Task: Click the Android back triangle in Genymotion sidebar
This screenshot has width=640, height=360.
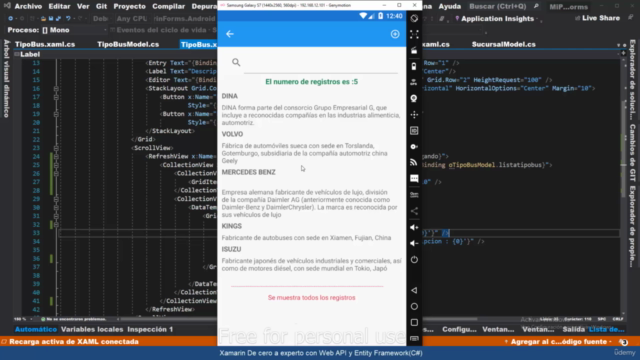Action: [x=414, y=290]
